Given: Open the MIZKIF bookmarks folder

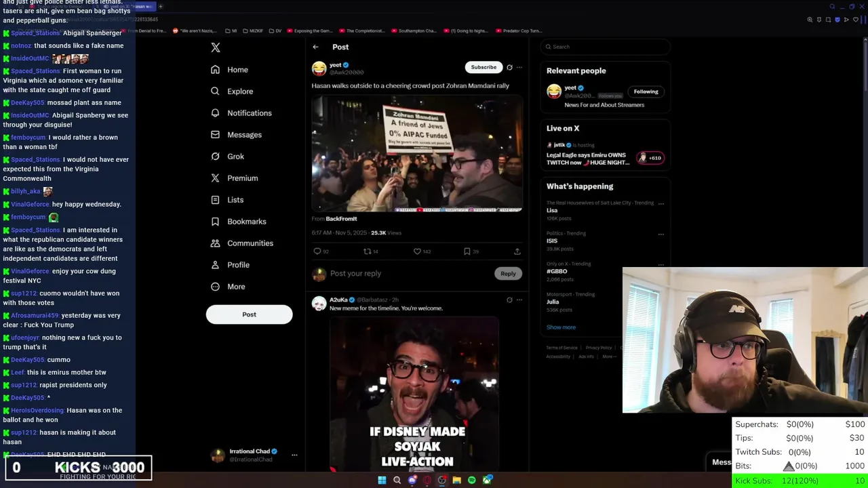Looking at the screenshot, I should [253, 30].
